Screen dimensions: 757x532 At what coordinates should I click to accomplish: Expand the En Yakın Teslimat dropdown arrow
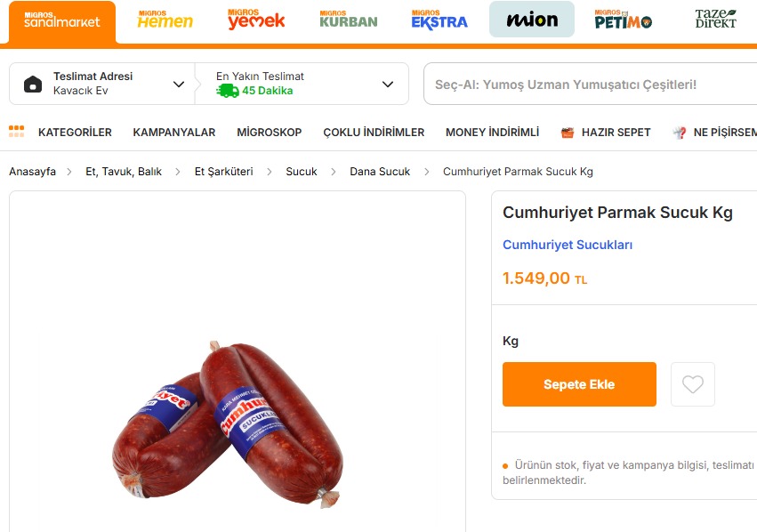(388, 84)
